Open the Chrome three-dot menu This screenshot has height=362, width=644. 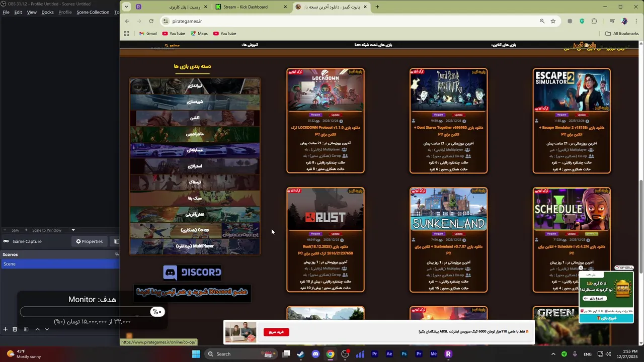click(636, 21)
